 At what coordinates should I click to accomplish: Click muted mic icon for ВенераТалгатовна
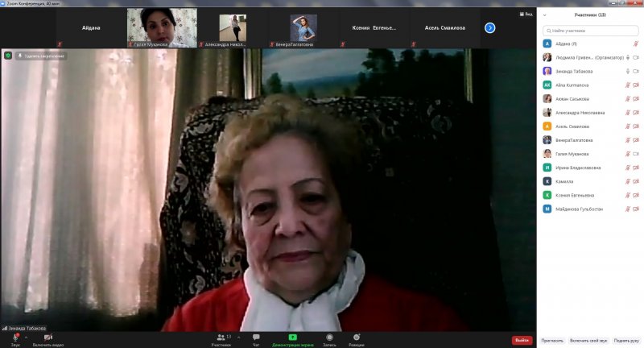(628, 140)
